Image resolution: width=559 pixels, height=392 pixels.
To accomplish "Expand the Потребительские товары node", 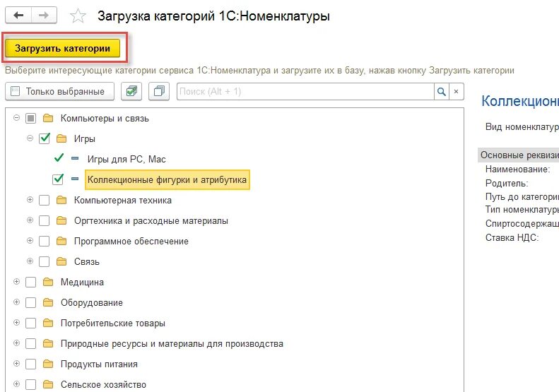I will coord(16,323).
